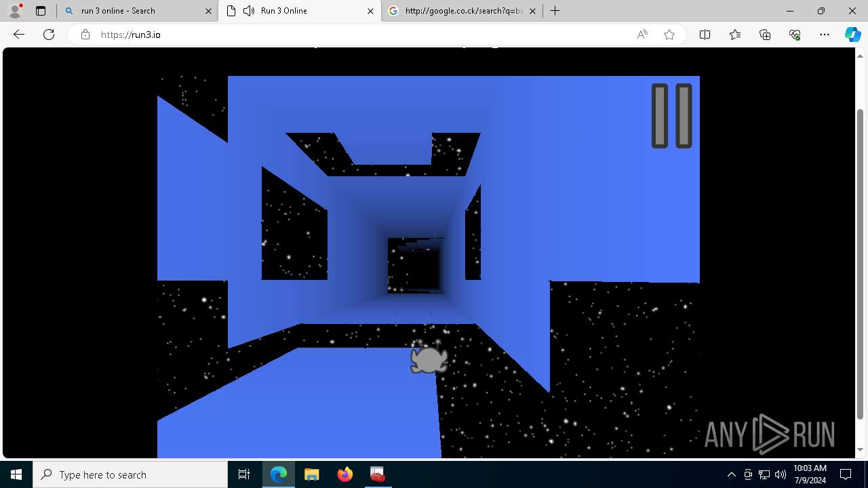868x488 pixels.
Task: Open the clock showing 10:03 AM
Action: (810, 474)
